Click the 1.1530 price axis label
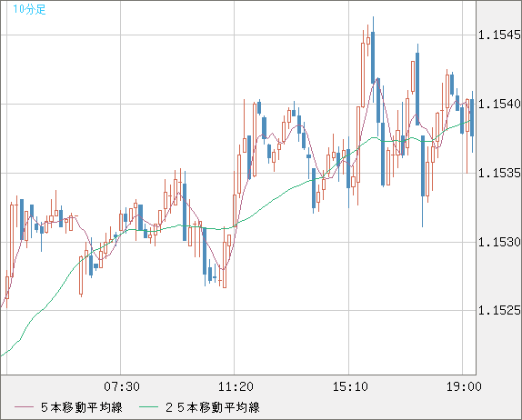Viewport: 522px width, 420px height. click(x=499, y=242)
